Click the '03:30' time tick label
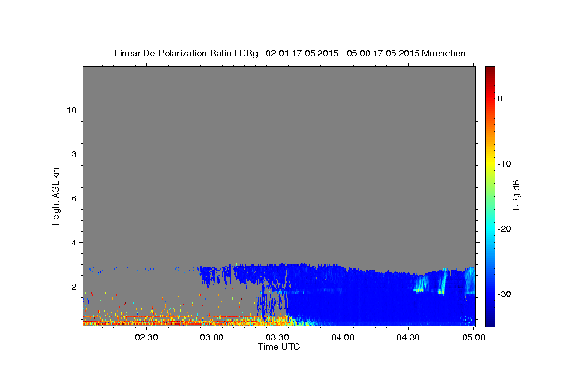Image resolution: width=588 pixels, height=392 pixels. tap(277, 338)
